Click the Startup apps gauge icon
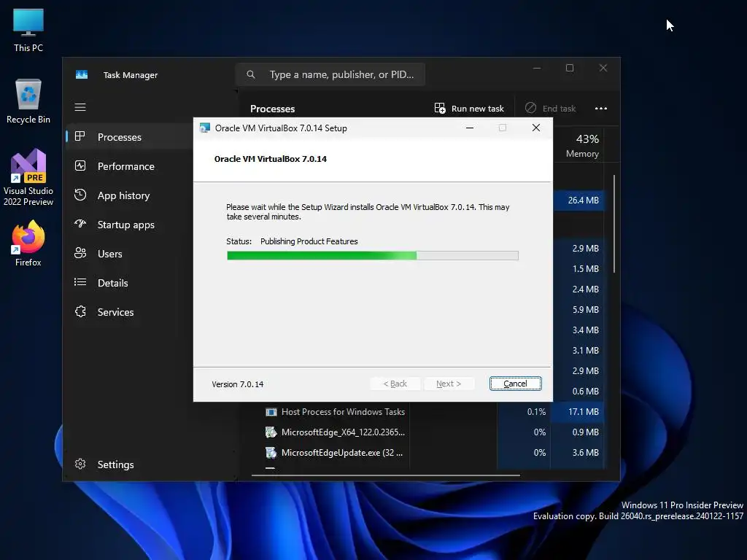 (x=80, y=224)
